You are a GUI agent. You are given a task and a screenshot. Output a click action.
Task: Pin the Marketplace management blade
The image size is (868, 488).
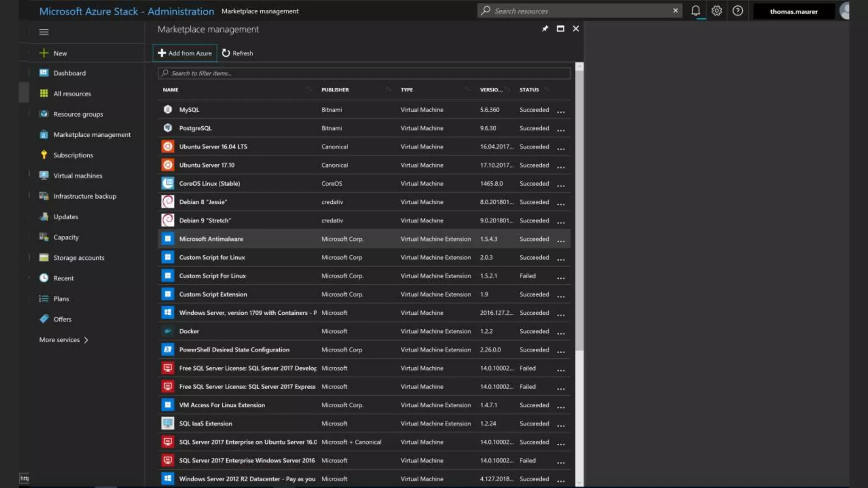pos(545,29)
